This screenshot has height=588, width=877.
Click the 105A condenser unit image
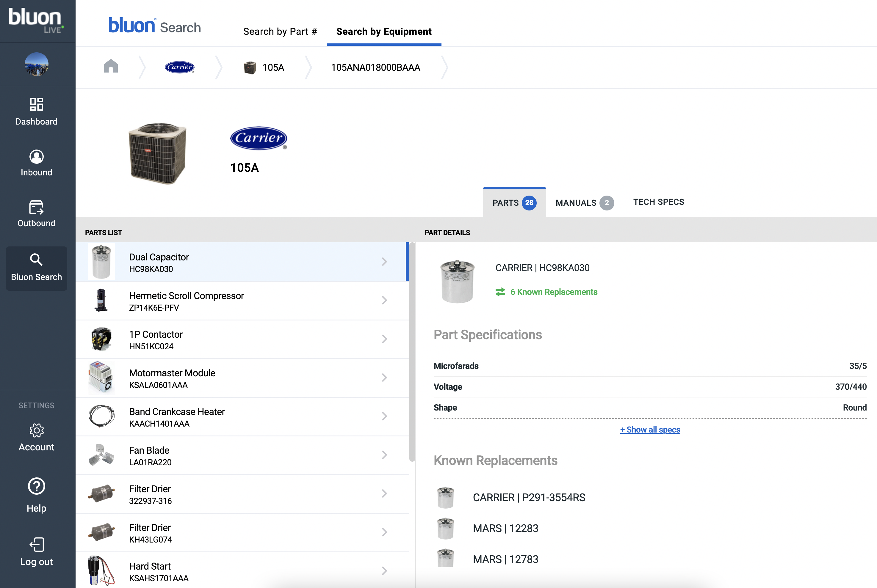(158, 153)
